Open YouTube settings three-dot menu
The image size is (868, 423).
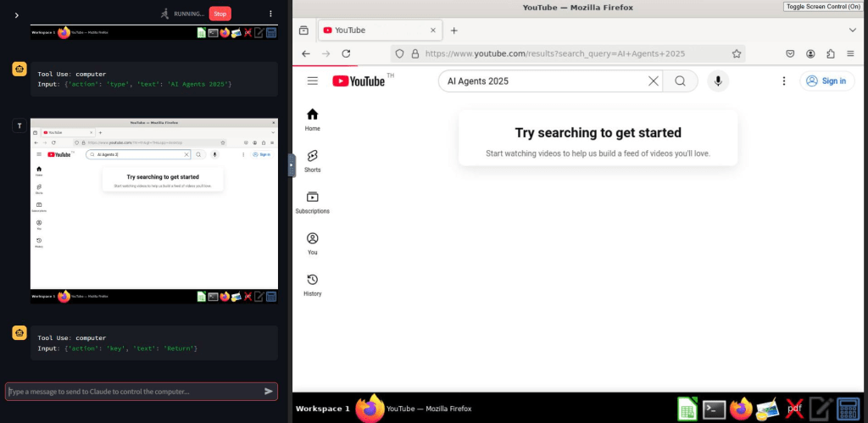[784, 81]
